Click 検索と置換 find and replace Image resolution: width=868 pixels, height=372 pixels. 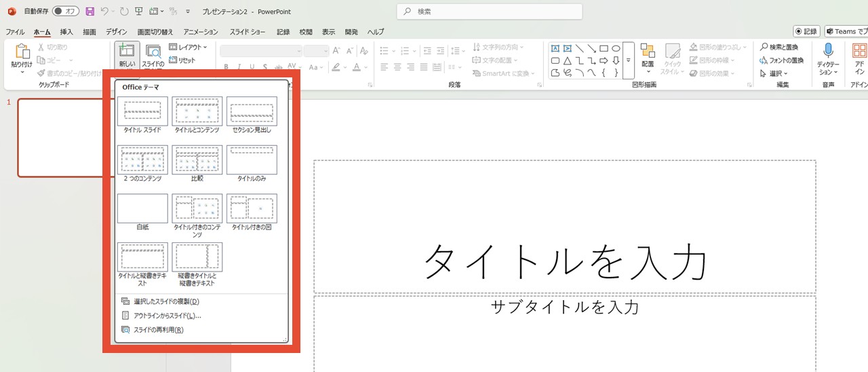779,48
